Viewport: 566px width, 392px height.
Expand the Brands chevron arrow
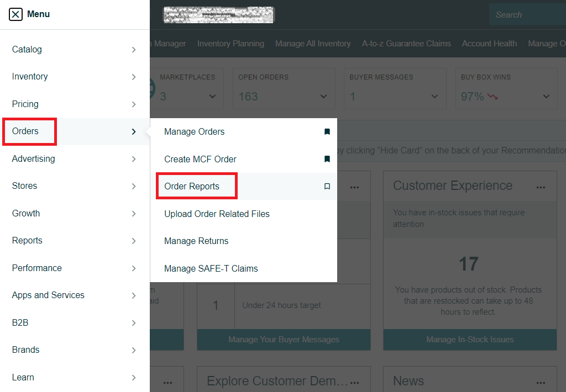point(134,350)
